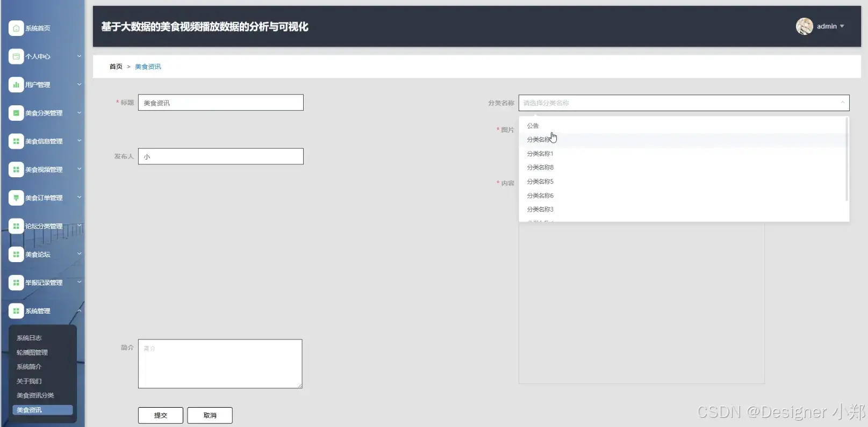868x427 pixels.
Task: Expand the 个人中心 chevron
Action: click(x=79, y=56)
